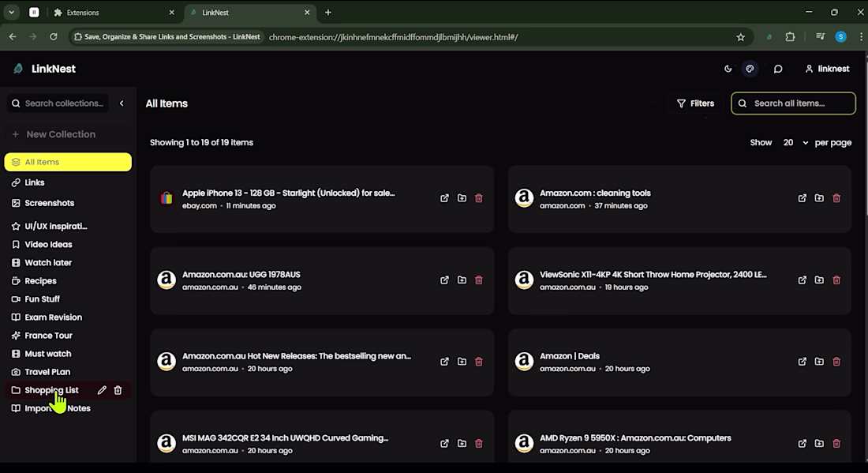This screenshot has height=473, width=868.
Task: Open ViewSonic projector link in new tab
Action: [x=803, y=280]
